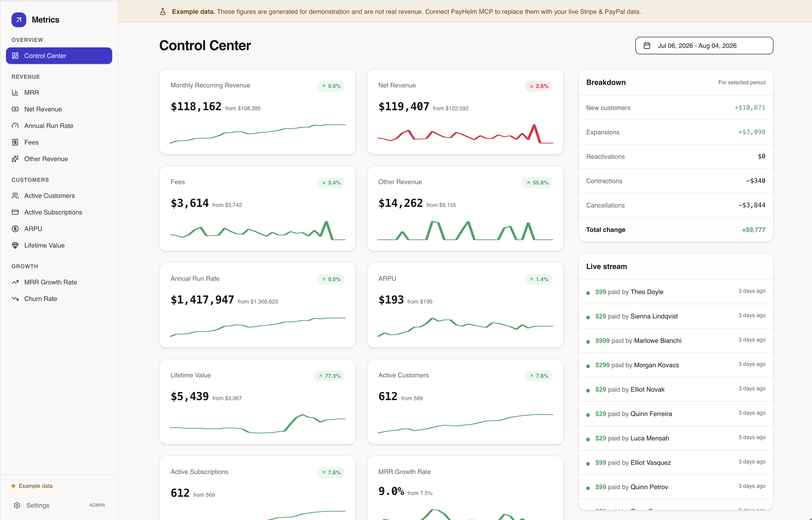Open the Active Subscriptions metric card
This screenshot has width=812, height=520.
(x=257, y=488)
